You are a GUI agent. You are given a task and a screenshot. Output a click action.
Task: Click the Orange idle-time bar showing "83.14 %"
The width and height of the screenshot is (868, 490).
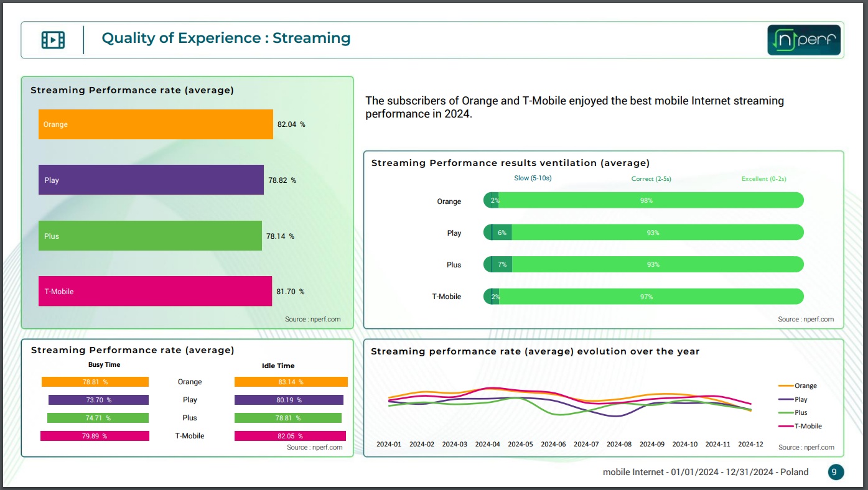[291, 382]
